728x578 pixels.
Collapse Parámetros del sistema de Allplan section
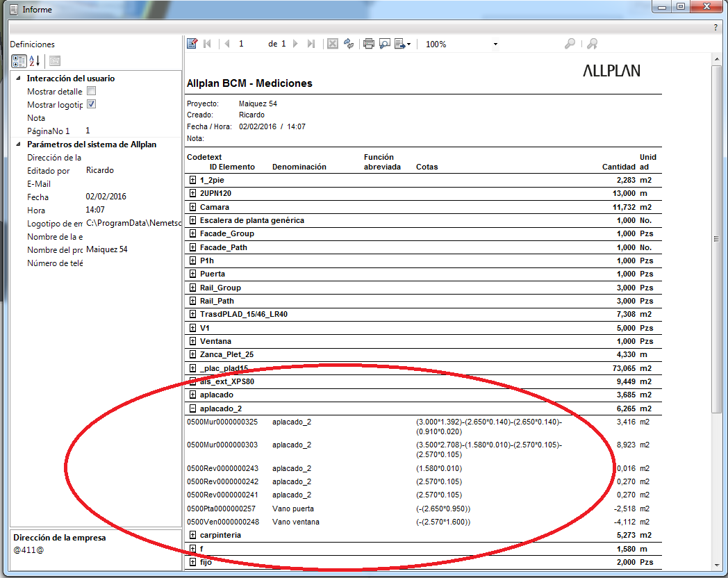click(18, 144)
